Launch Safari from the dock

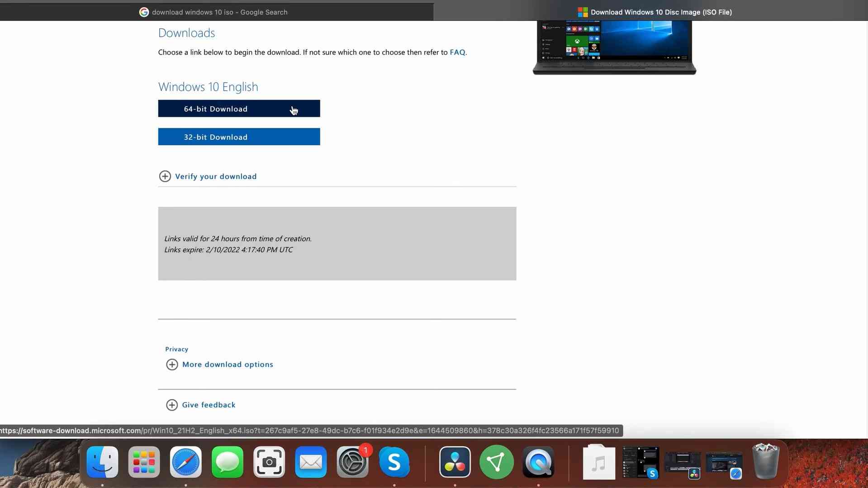[185, 462]
